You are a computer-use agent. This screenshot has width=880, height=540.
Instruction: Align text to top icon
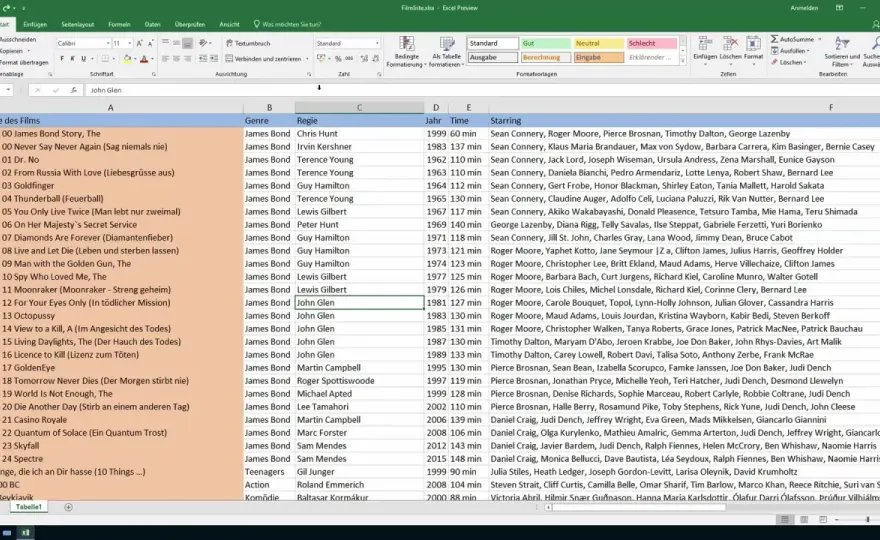pos(165,43)
